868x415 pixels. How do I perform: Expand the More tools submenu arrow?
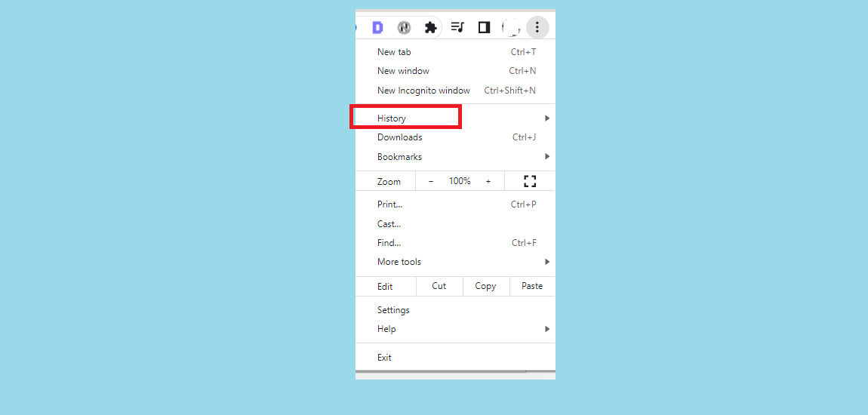coord(547,262)
